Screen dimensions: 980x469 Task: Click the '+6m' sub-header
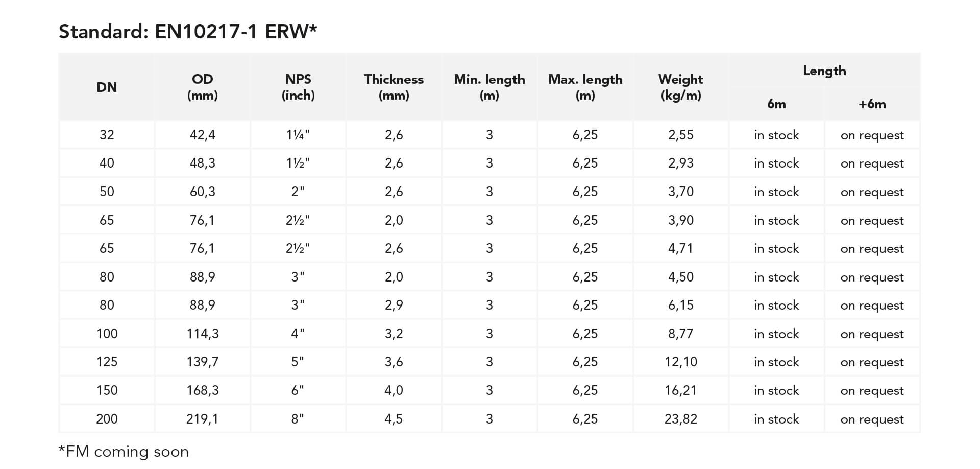coord(872,104)
